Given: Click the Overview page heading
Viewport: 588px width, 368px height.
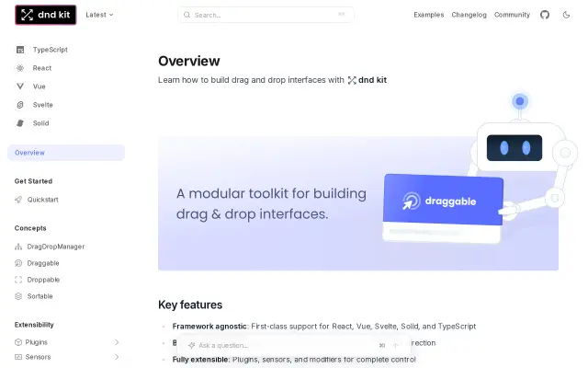Looking at the screenshot, I should 189,62.
